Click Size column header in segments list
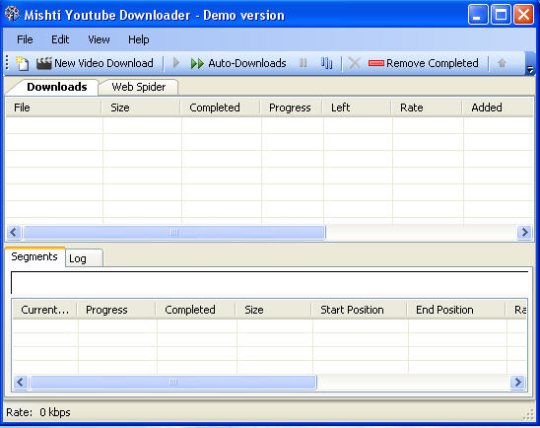Screen dimensions: 540x428 coord(274,310)
